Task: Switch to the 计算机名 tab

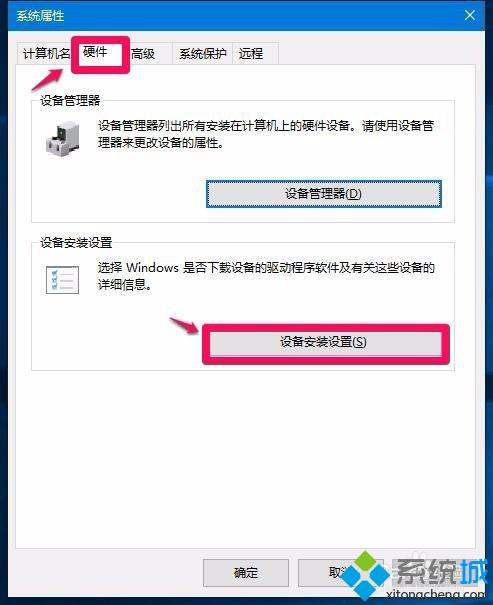Action: click(46, 53)
